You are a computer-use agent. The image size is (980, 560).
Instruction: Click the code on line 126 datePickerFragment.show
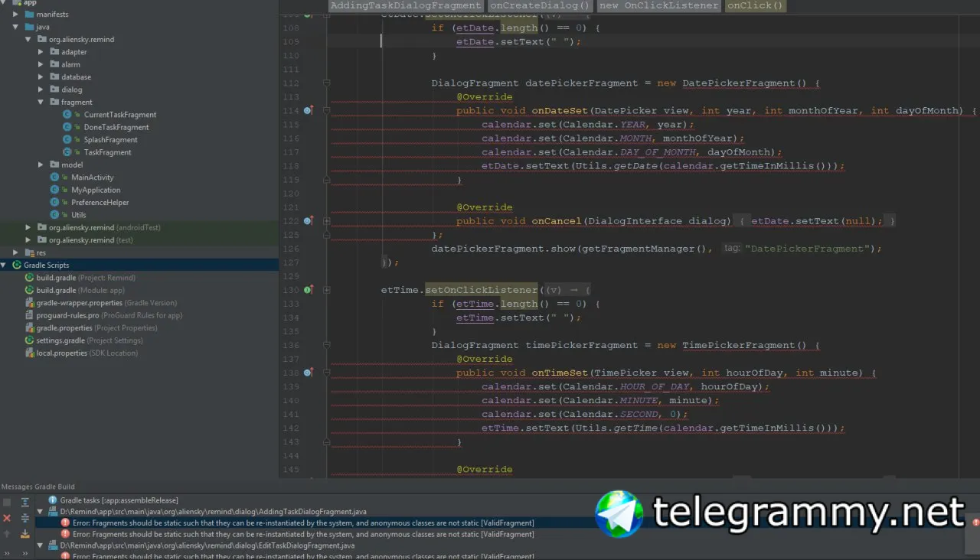[x=656, y=249]
